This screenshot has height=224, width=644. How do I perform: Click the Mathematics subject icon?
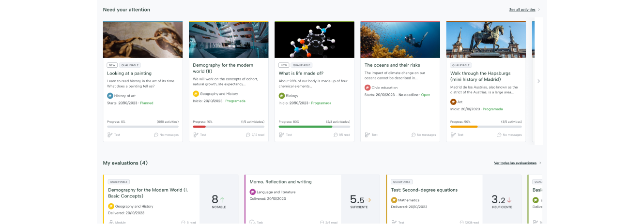click(394, 200)
